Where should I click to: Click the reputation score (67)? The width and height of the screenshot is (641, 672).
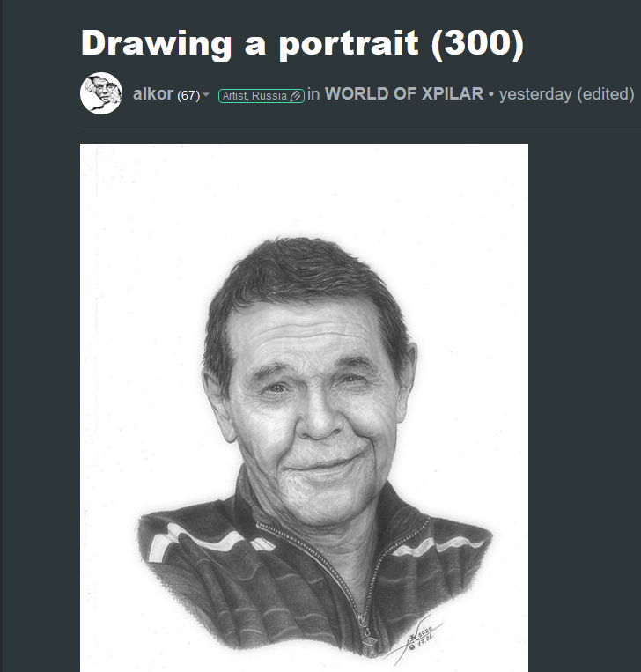point(188,95)
